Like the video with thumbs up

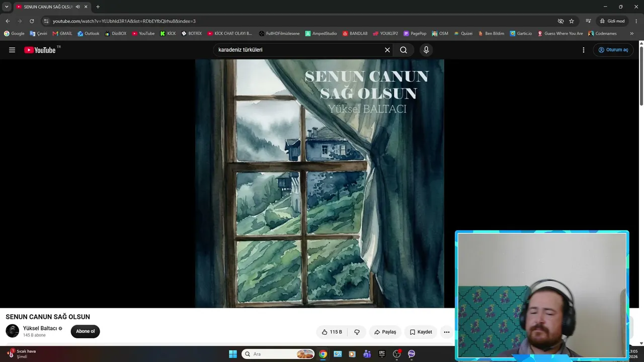[x=332, y=332]
